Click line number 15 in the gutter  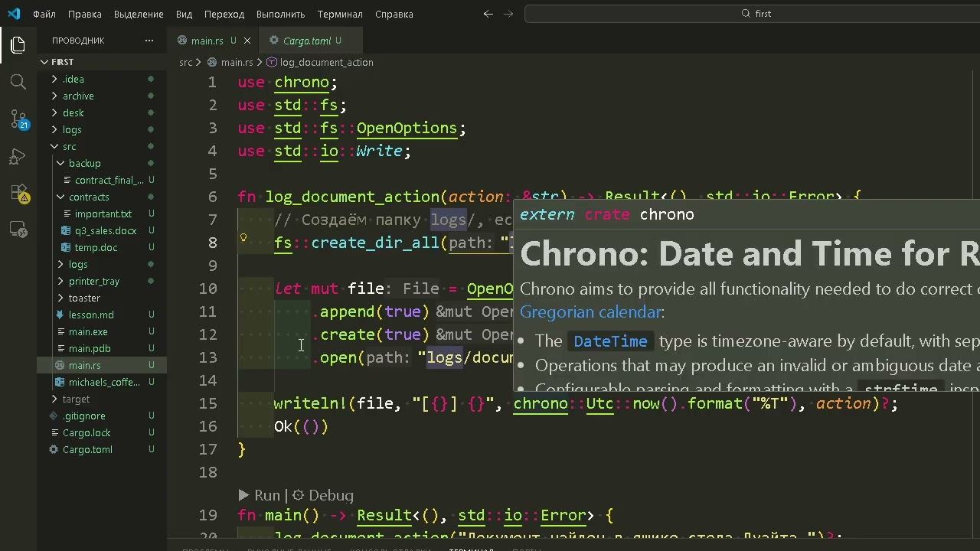click(x=208, y=403)
